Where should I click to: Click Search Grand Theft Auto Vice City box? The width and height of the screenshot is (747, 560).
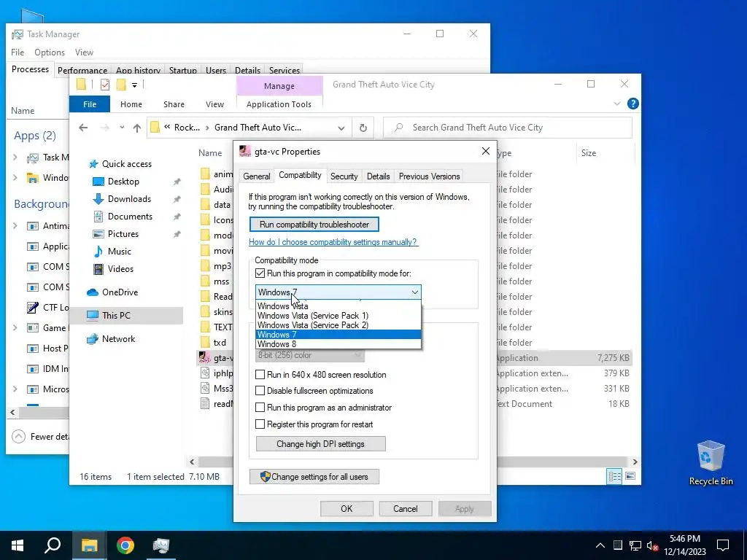tap(508, 128)
